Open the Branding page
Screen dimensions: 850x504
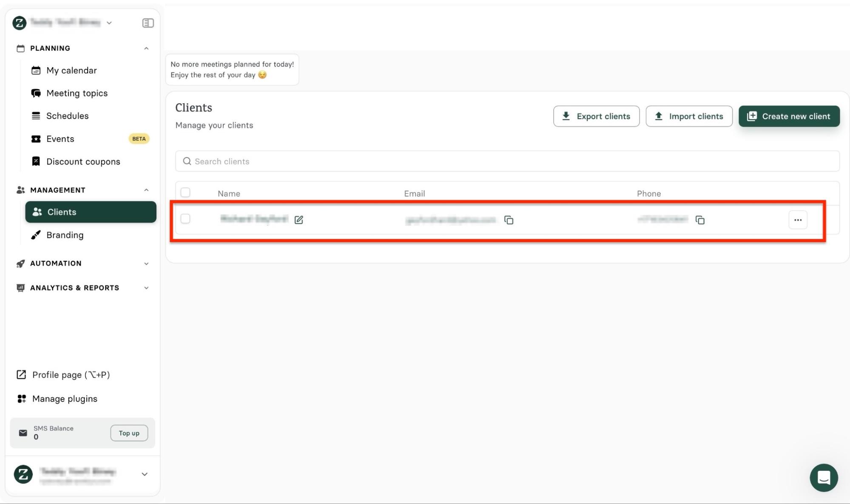(65, 235)
